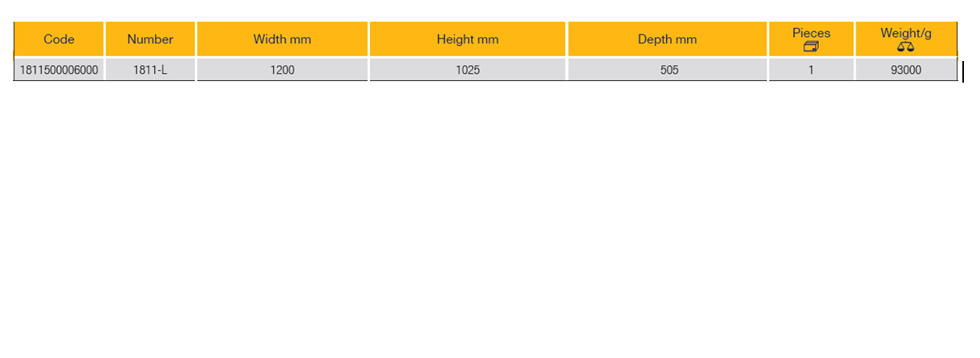The width and height of the screenshot is (980, 358).
Task: Click the Width mm header cell
Action: coord(282,39)
